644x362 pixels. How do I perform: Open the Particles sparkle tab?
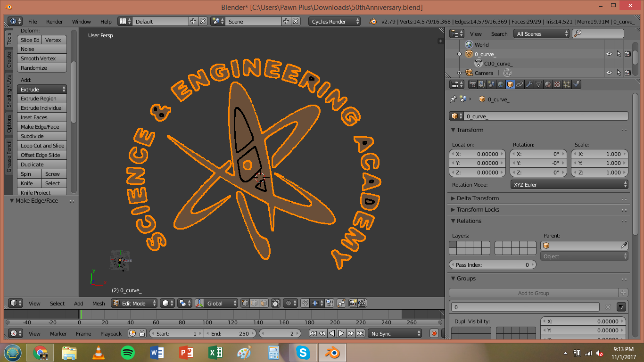pos(567,84)
